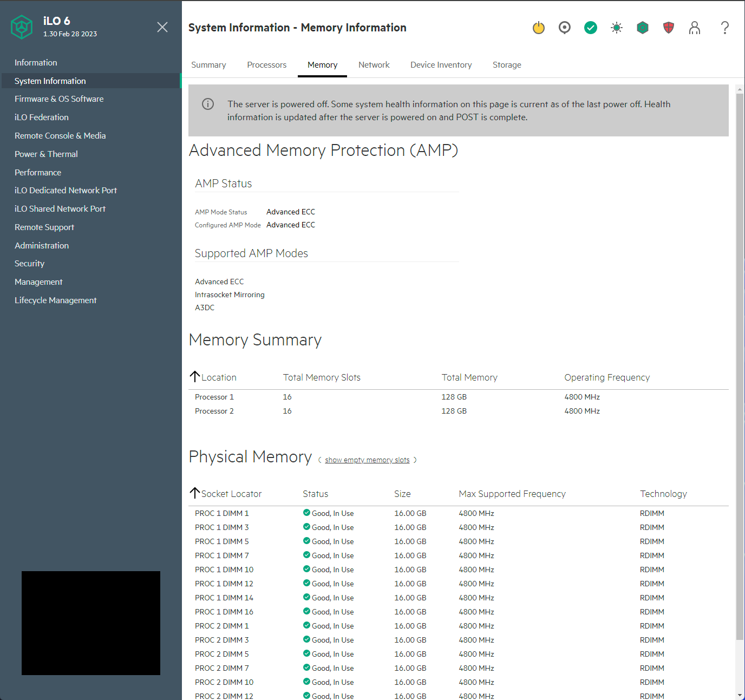Open Power & Thermal in sidebar
Screen dimensions: 745x700
pyautogui.click(x=46, y=154)
